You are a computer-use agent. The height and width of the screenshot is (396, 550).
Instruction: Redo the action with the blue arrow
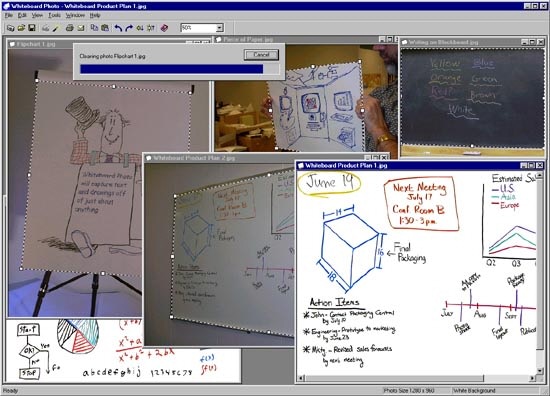pos(129,28)
